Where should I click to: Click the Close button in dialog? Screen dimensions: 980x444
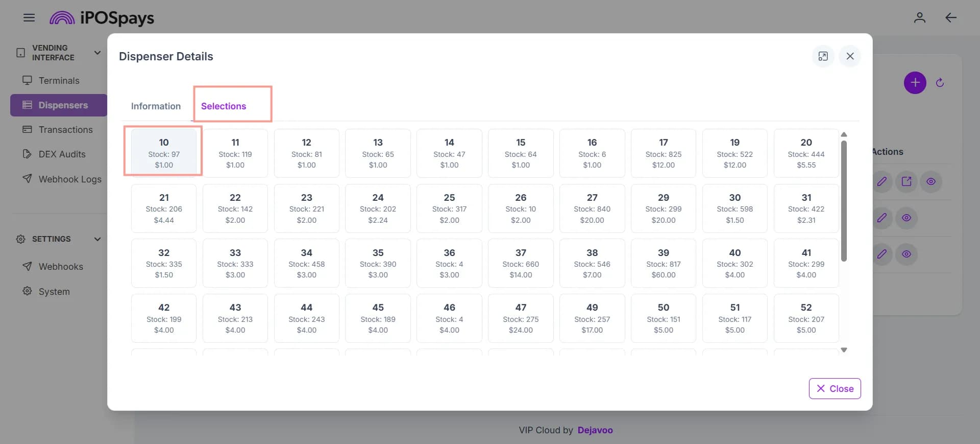[x=835, y=389]
